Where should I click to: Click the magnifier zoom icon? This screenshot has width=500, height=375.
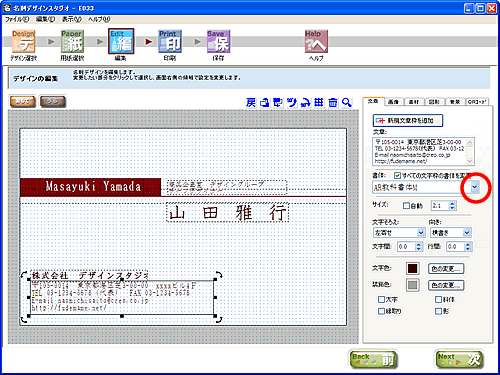pyautogui.click(x=347, y=102)
